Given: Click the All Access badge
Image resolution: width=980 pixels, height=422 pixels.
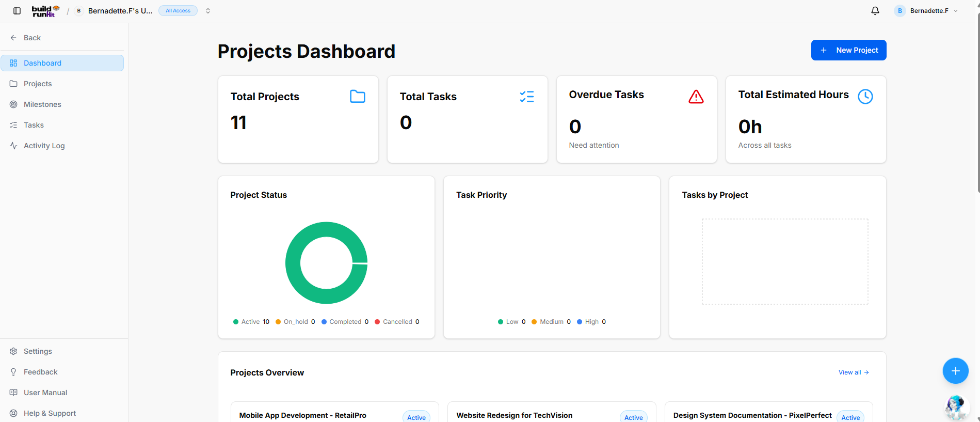Looking at the screenshot, I should 178,11.
